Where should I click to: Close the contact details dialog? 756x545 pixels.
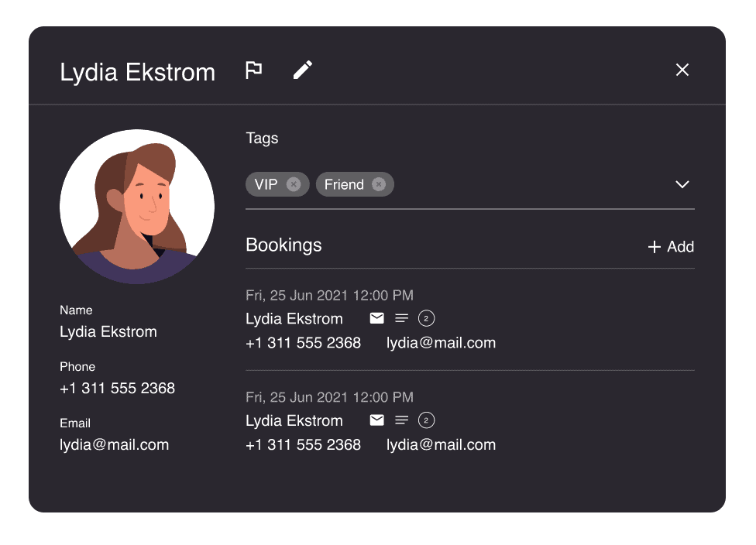click(x=682, y=70)
